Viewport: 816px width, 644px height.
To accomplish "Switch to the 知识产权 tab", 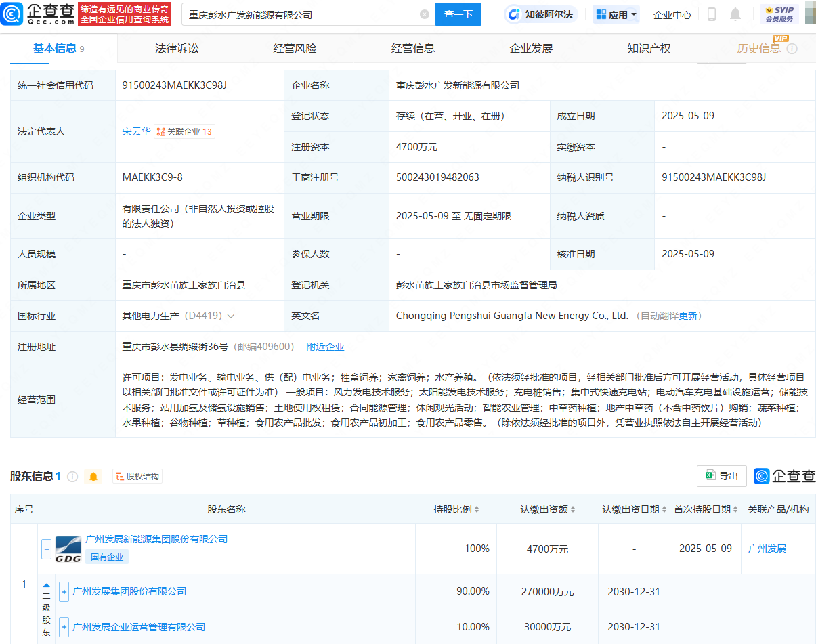I will click(x=649, y=49).
